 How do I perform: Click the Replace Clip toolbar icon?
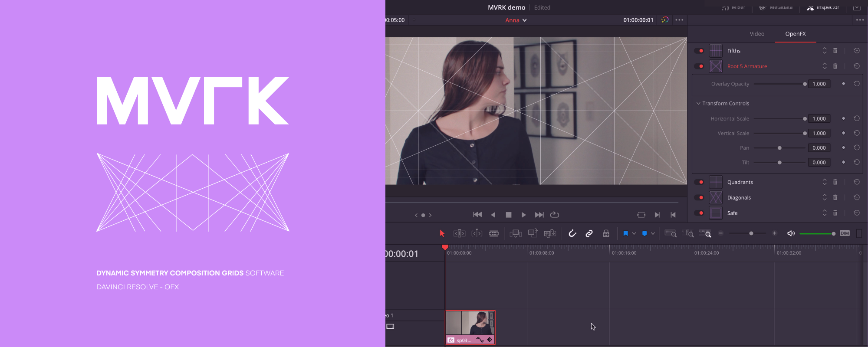pos(550,233)
